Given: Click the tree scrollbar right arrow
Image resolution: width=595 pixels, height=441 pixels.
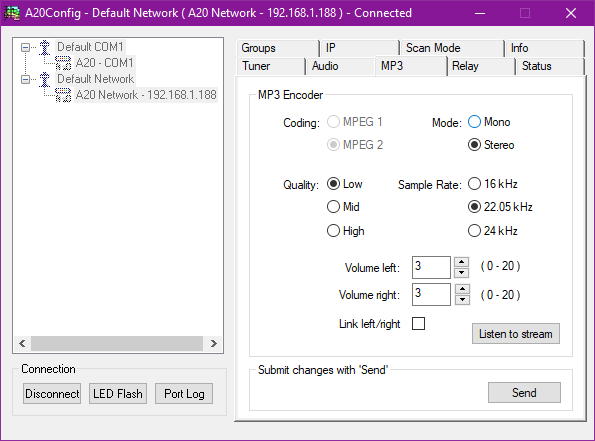Looking at the screenshot, I should (x=214, y=343).
